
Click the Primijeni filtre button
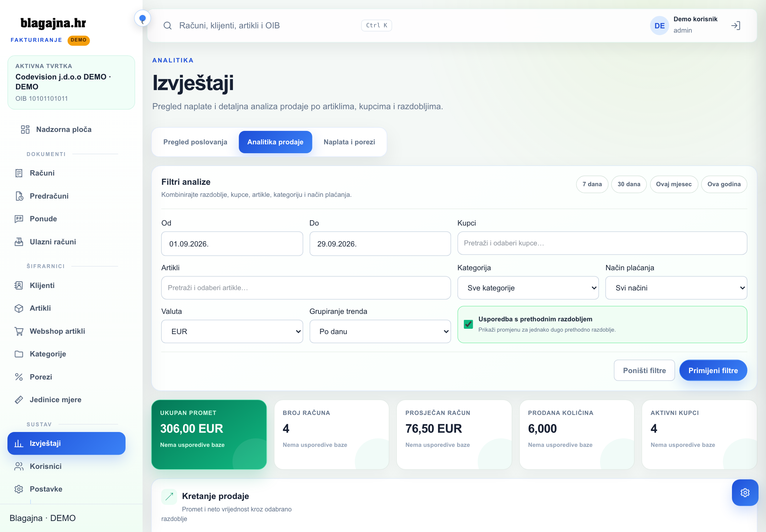click(x=713, y=371)
